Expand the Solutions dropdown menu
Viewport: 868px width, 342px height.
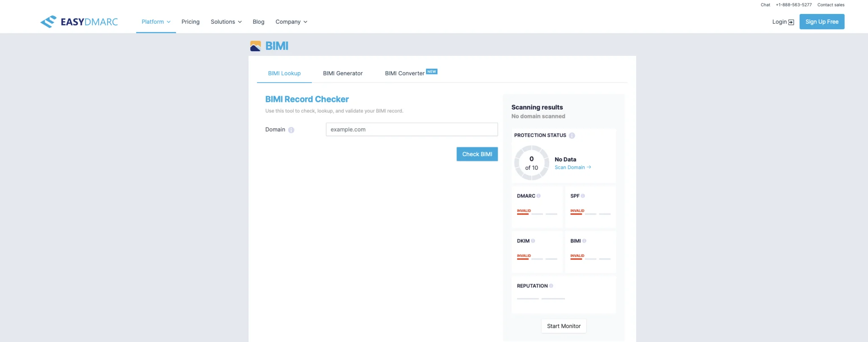pos(226,22)
